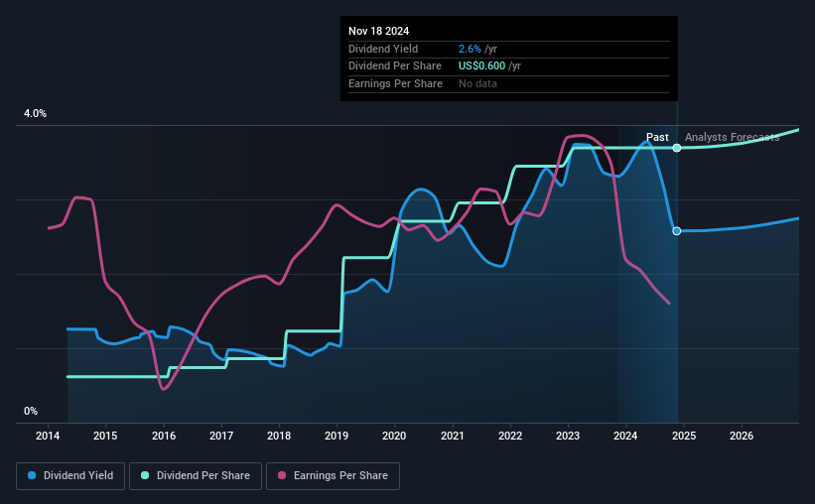Click the 0% y-axis label
Viewport: 815px width, 504px height.
tap(31, 411)
